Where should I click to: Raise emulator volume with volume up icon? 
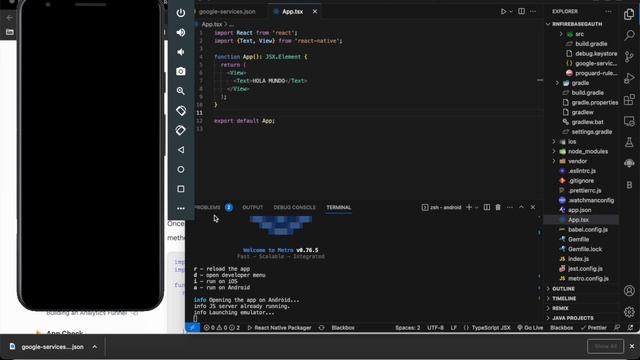coord(180,32)
